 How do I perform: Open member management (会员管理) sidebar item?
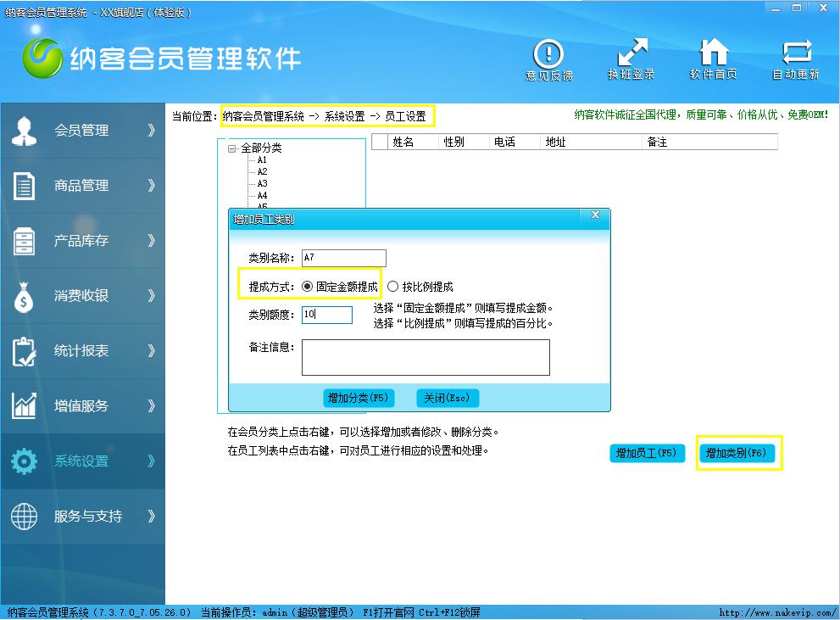[81, 131]
